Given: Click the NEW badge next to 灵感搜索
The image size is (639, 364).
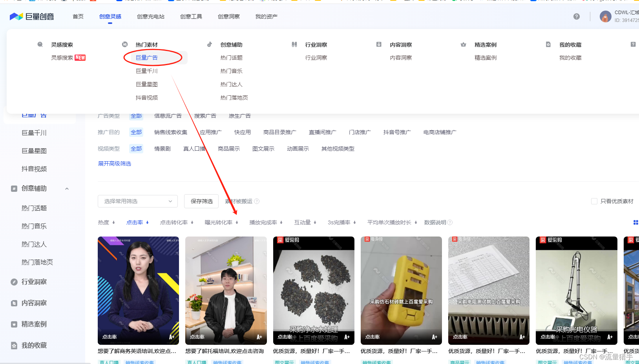Looking at the screenshot, I should click(x=80, y=58).
